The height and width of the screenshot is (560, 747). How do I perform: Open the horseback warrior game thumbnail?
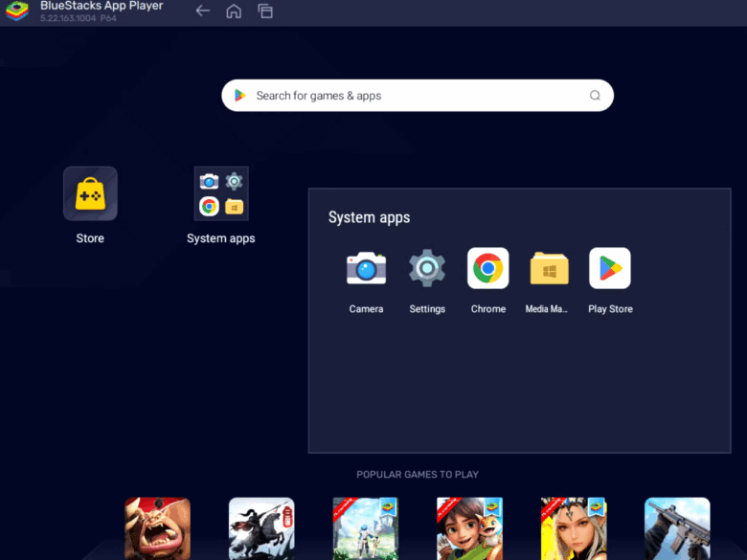click(261, 527)
